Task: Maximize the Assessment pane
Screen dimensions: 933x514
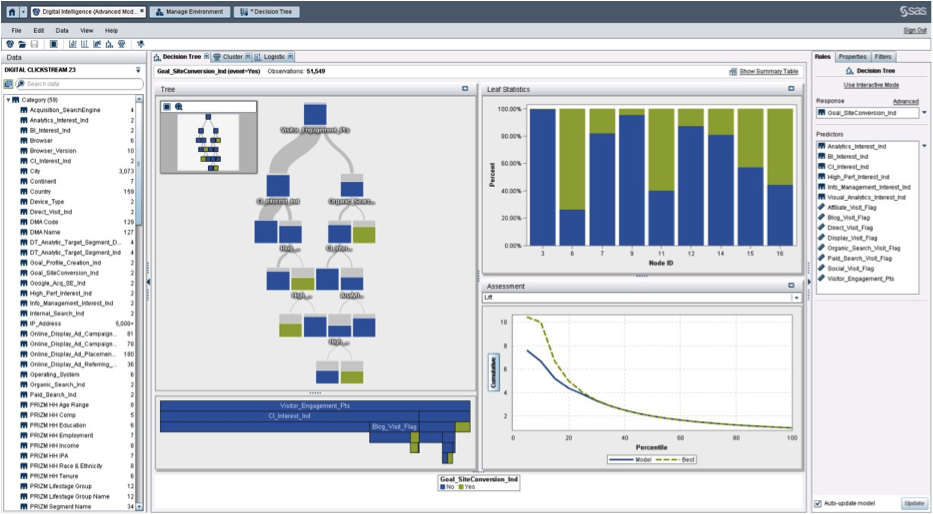Action: (x=791, y=286)
